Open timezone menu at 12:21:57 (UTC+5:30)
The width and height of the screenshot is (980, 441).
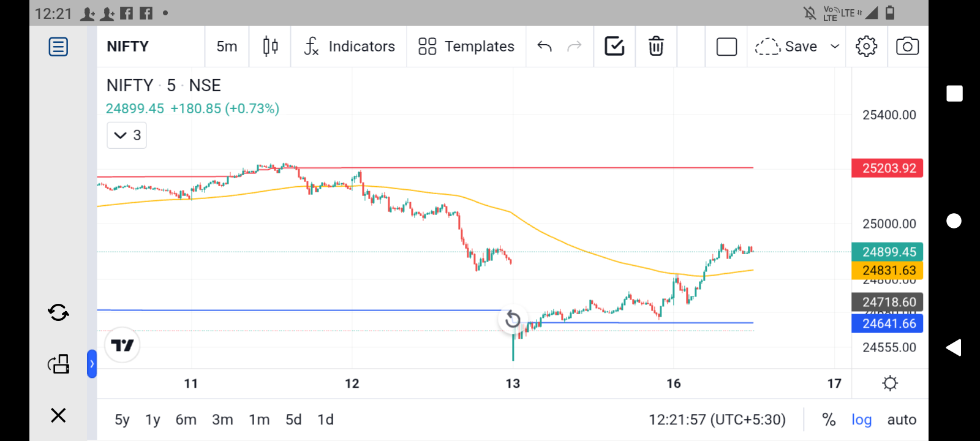(x=717, y=420)
